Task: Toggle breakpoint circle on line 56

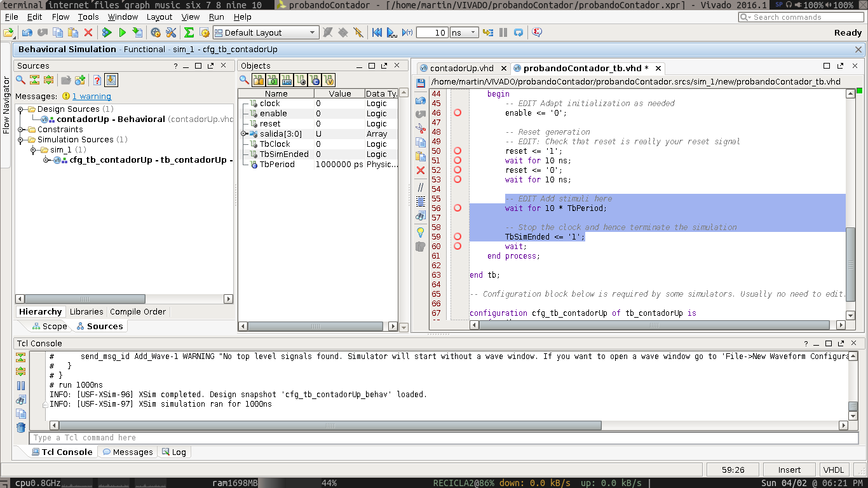Action: coord(458,208)
